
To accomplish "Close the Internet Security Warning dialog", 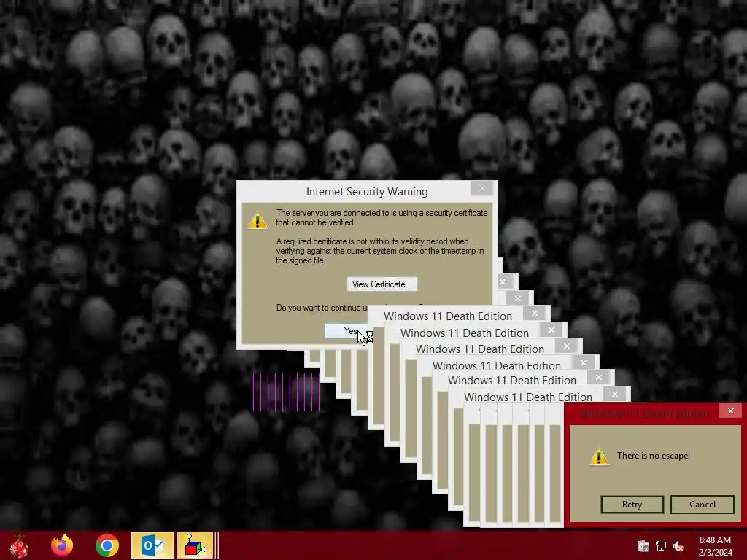I will pos(481,189).
